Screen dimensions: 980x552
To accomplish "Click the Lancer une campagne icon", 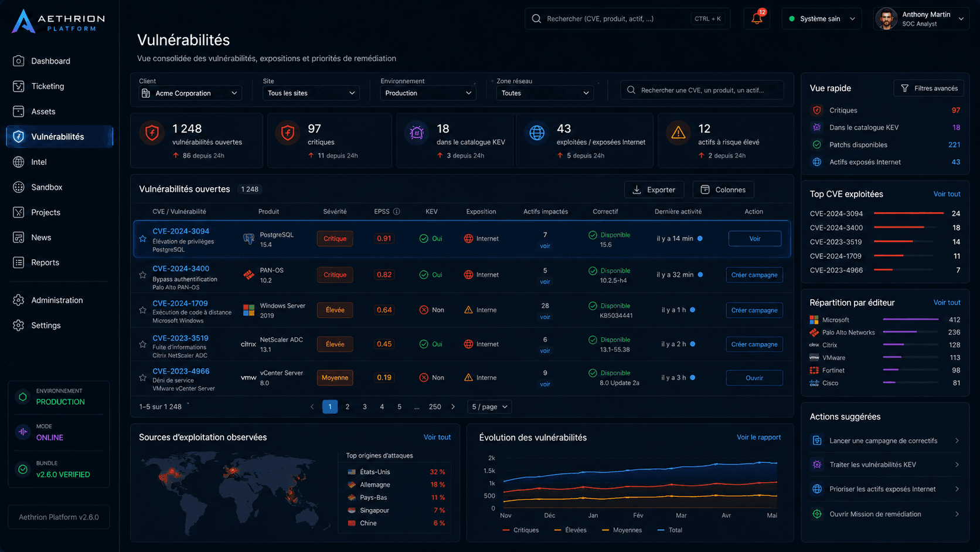I will [x=817, y=441].
